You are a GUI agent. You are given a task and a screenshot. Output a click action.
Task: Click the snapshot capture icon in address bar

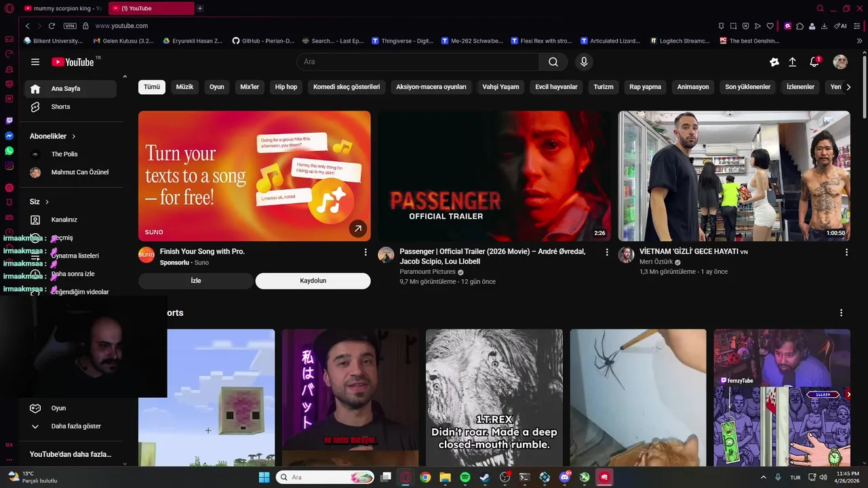(x=733, y=26)
